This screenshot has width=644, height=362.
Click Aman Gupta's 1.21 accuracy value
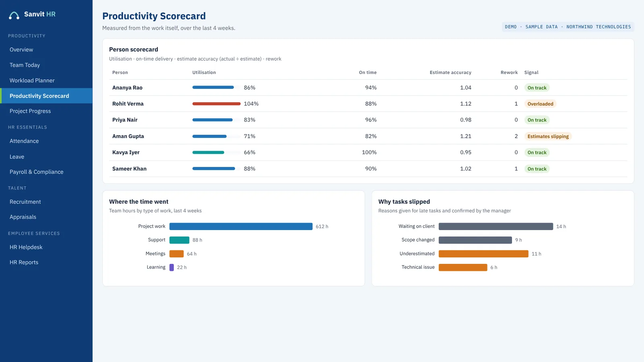coord(466,136)
